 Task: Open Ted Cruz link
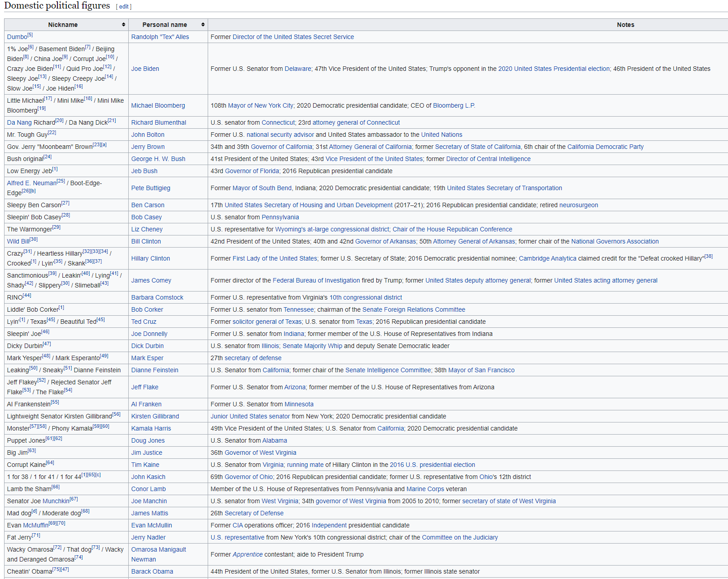coord(144,322)
